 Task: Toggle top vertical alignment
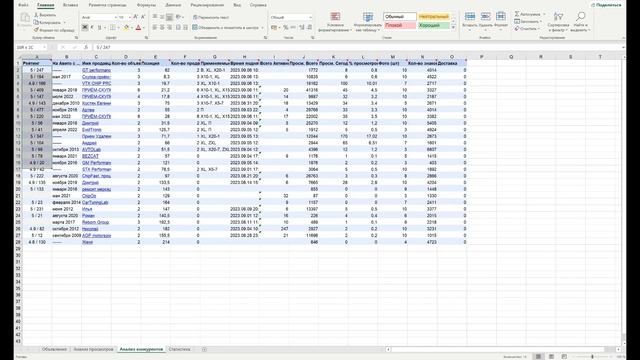click(155, 17)
